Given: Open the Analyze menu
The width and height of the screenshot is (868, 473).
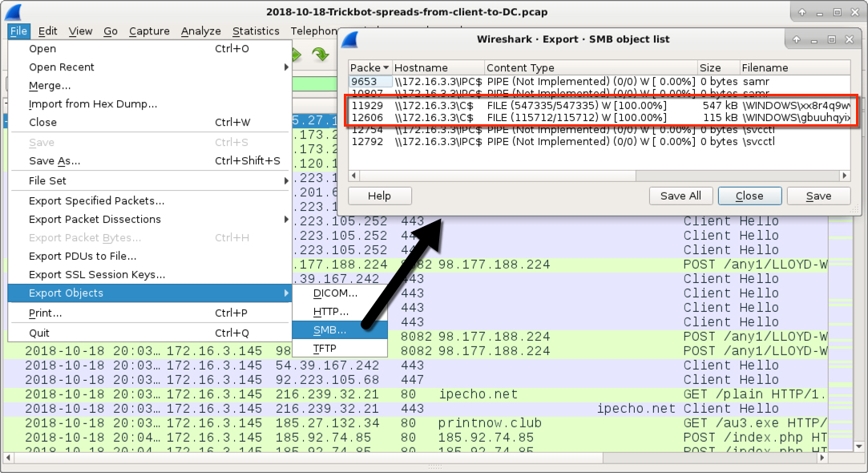Looking at the screenshot, I should [200, 31].
